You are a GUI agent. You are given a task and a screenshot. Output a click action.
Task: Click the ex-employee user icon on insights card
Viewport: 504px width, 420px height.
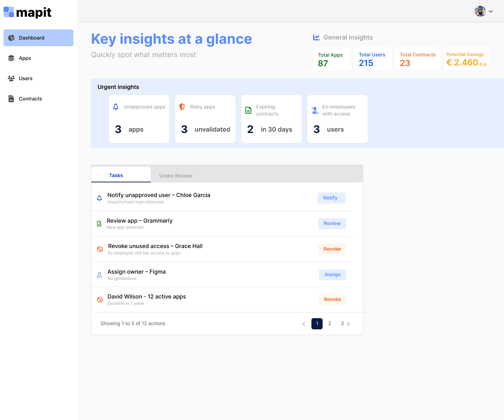(x=315, y=110)
